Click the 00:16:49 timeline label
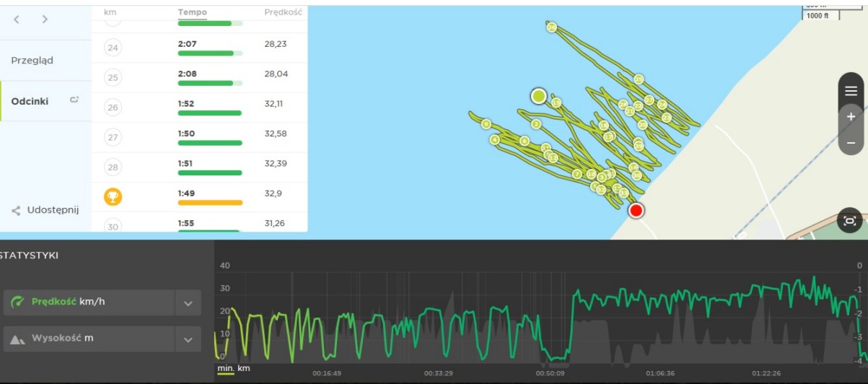Image resolution: width=868 pixels, height=384 pixels. (x=327, y=374)
